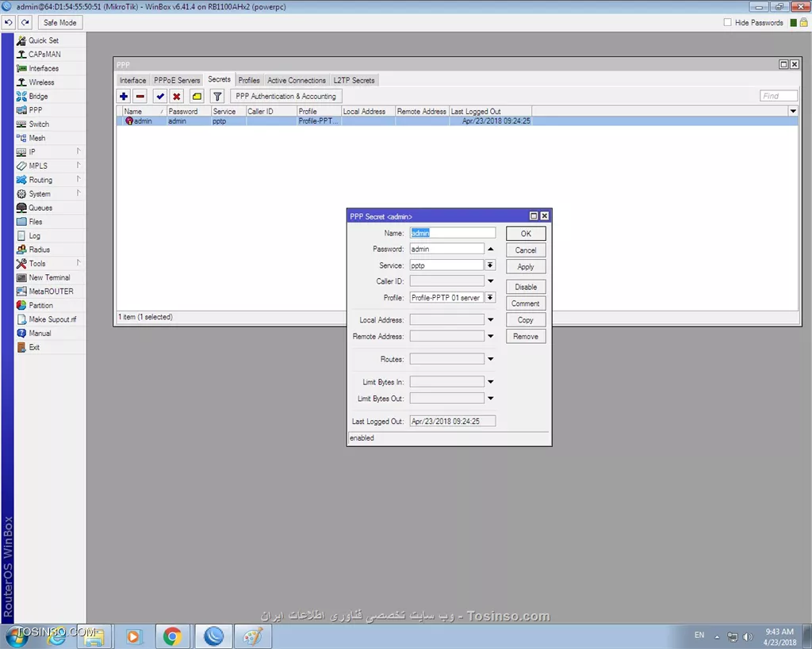Open the Partition menu
The image size is (812, 649).
[50, 305]
